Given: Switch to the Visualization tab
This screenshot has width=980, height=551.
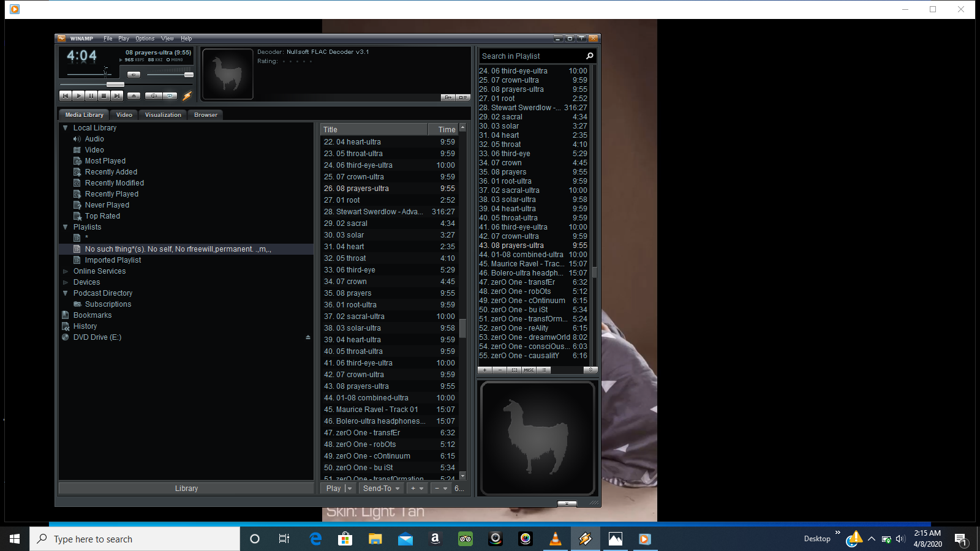Looking at the screenshot, I should click(163, 114).
